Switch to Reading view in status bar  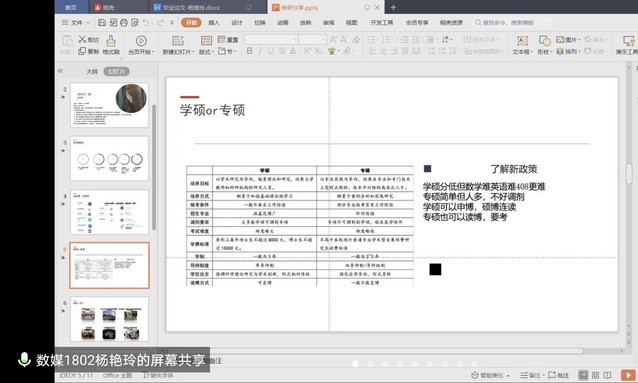(x=607, y=375)
